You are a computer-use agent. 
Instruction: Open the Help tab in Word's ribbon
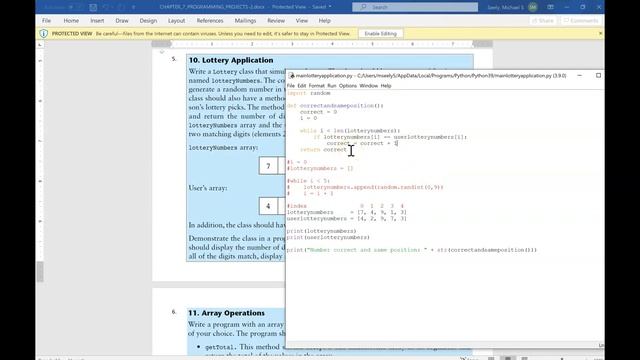click(324, 20)
